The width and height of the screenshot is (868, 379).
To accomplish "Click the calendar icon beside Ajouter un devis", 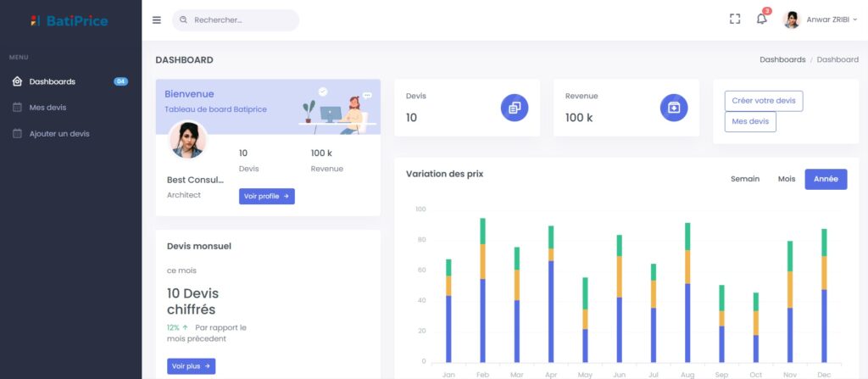I will coord(17,134).
